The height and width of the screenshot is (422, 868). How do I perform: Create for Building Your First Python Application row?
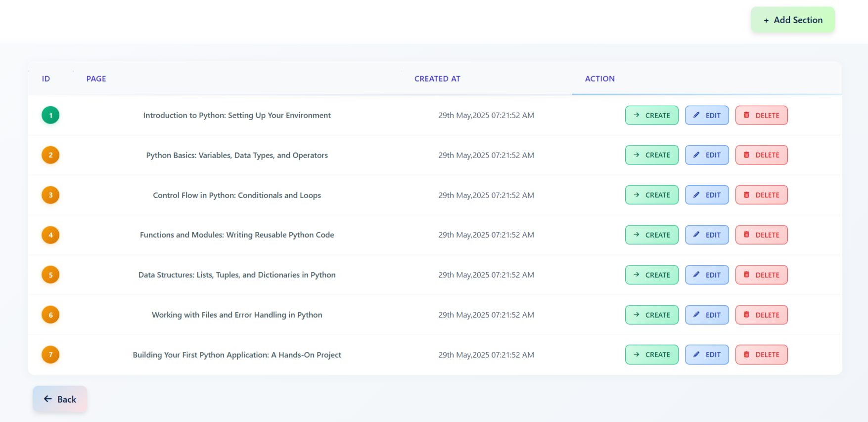pos(651,355)
